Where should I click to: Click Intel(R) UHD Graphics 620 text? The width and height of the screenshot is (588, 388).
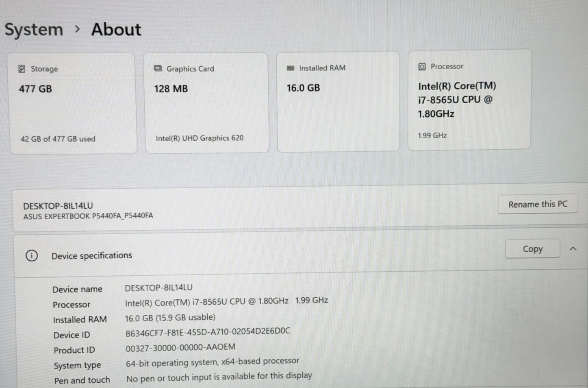[200, 138]
